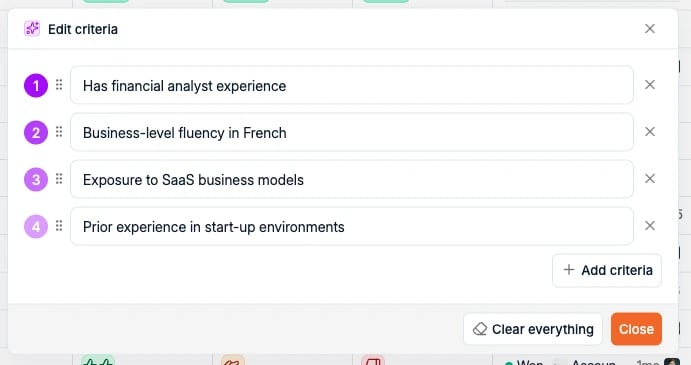Click into 'Exposure to SaaS business models' field
This screenshot has width=691, height=365.
pos(352,179)
